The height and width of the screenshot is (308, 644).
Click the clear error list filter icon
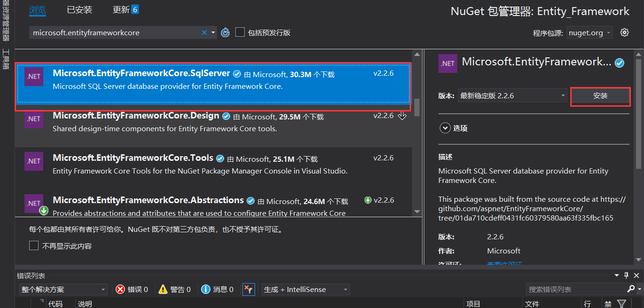tap(248, 289)
